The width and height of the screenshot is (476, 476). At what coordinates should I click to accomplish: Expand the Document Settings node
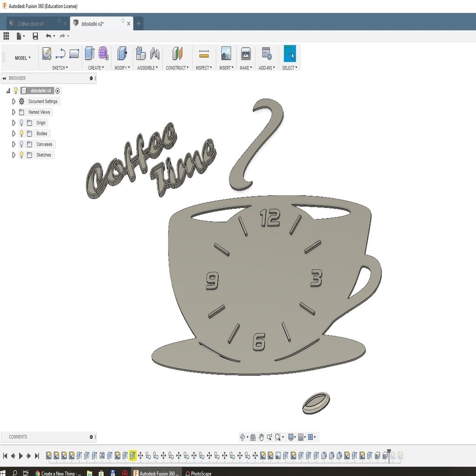pyautogui.click(x=13, y=101)
